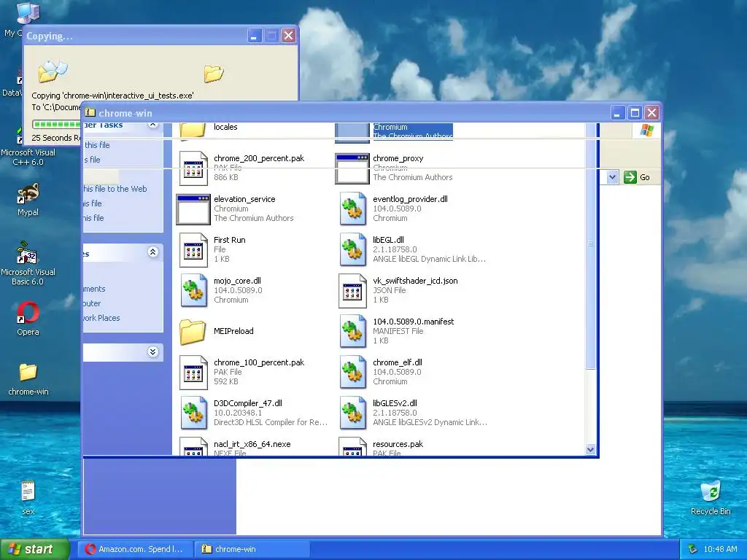This screenshot has width=747, height=560.
Task: Click the Go button in address bar
Action: pos(637,178)
